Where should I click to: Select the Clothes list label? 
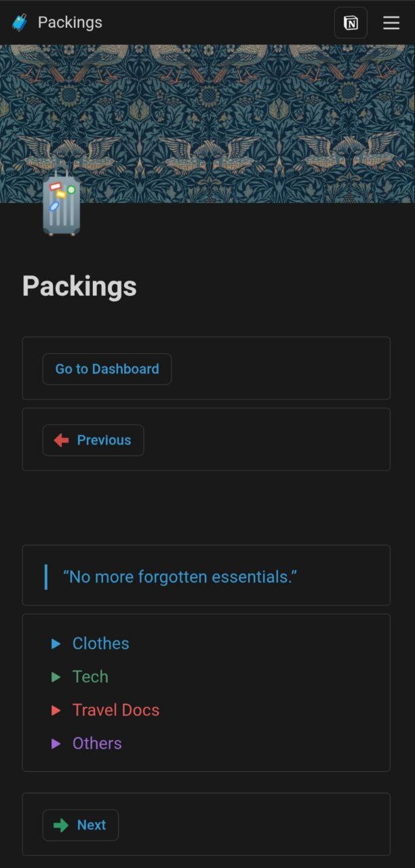tap(101, 644)
